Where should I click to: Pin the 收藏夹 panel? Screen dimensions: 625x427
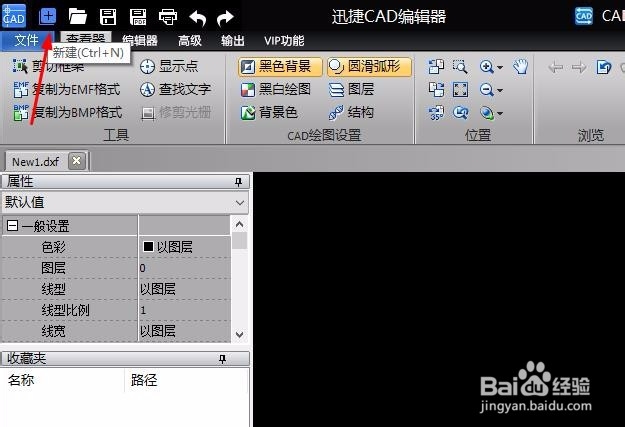[x=222, y=358]
